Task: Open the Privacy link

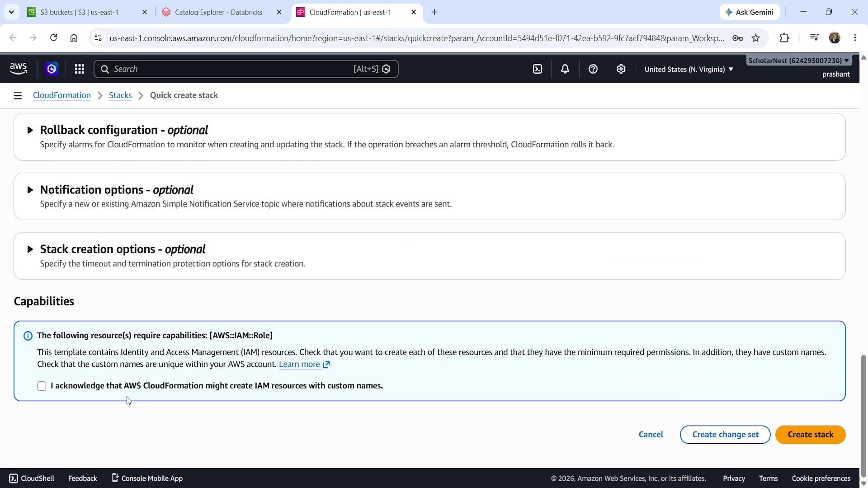Action: click(734, 478)
